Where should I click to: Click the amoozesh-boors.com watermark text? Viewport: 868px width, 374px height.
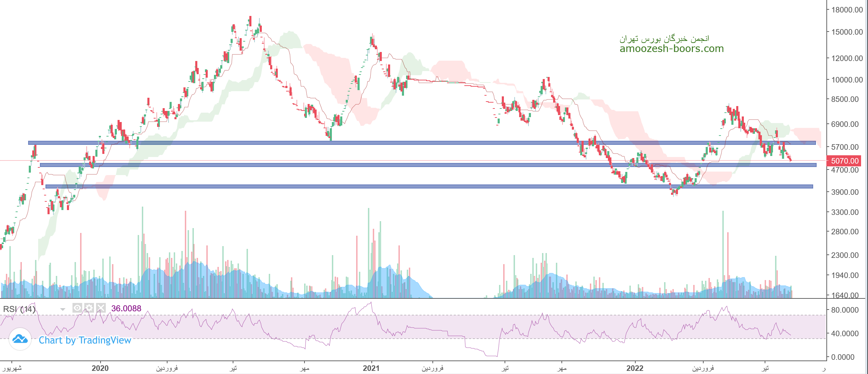pos(671,49)
